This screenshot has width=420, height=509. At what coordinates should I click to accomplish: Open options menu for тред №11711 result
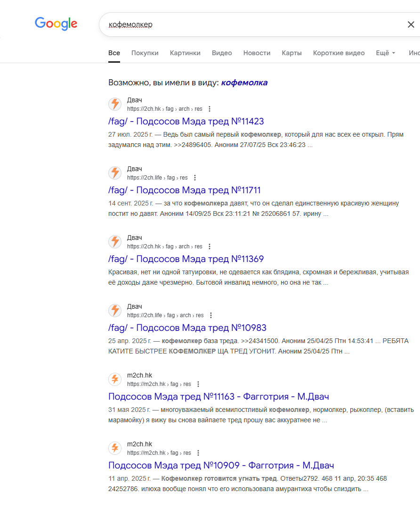pos(195,178)
